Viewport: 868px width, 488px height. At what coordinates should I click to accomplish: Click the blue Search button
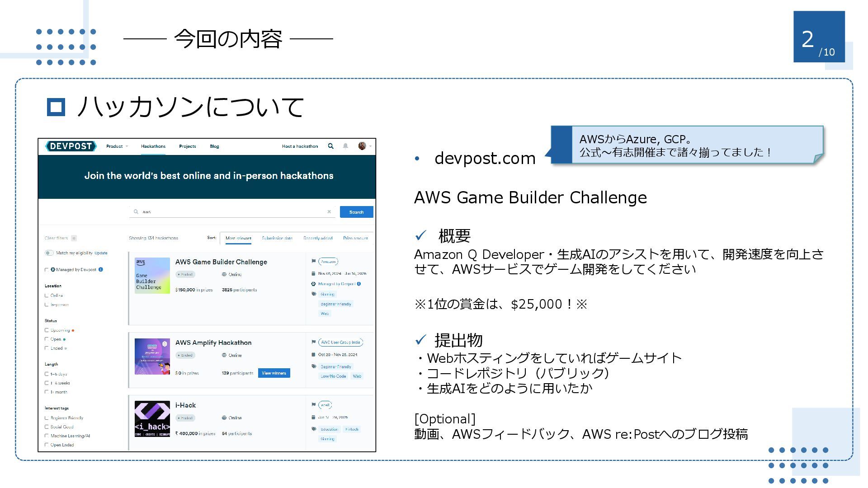click(x=356, y=212)
